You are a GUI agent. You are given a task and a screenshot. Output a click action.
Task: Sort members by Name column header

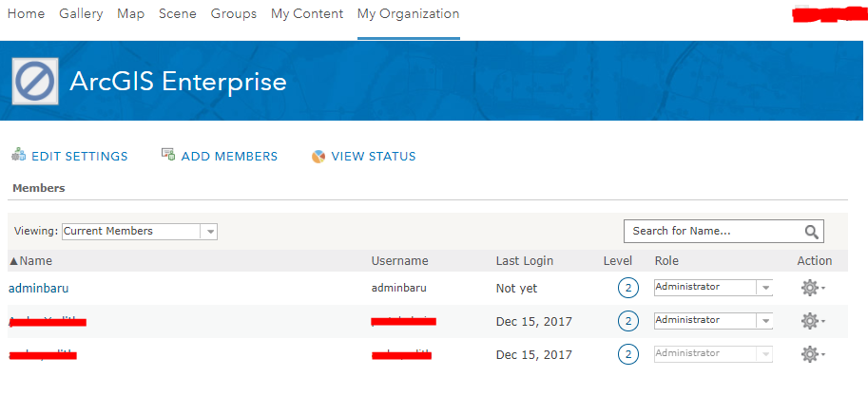(x=30, y=260)
